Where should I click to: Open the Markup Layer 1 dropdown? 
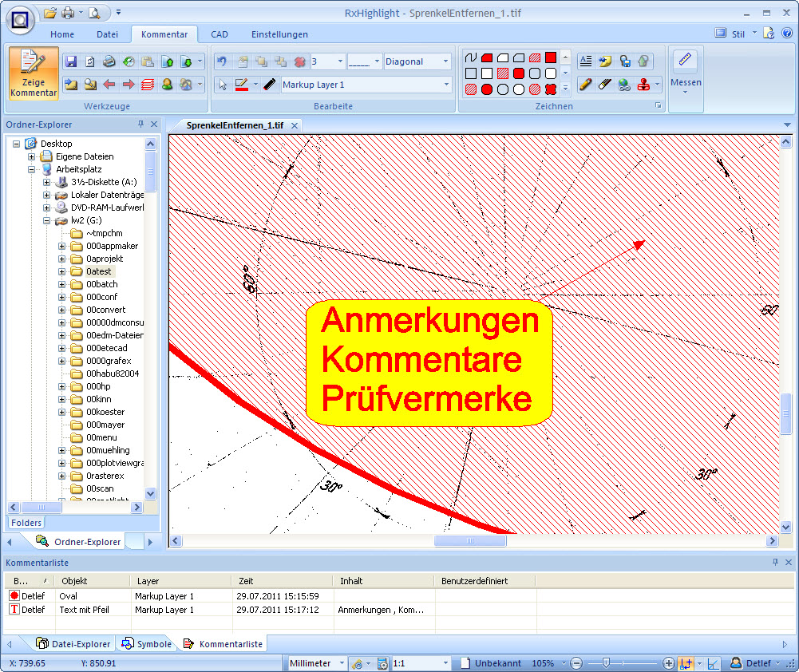click(446, 85)
